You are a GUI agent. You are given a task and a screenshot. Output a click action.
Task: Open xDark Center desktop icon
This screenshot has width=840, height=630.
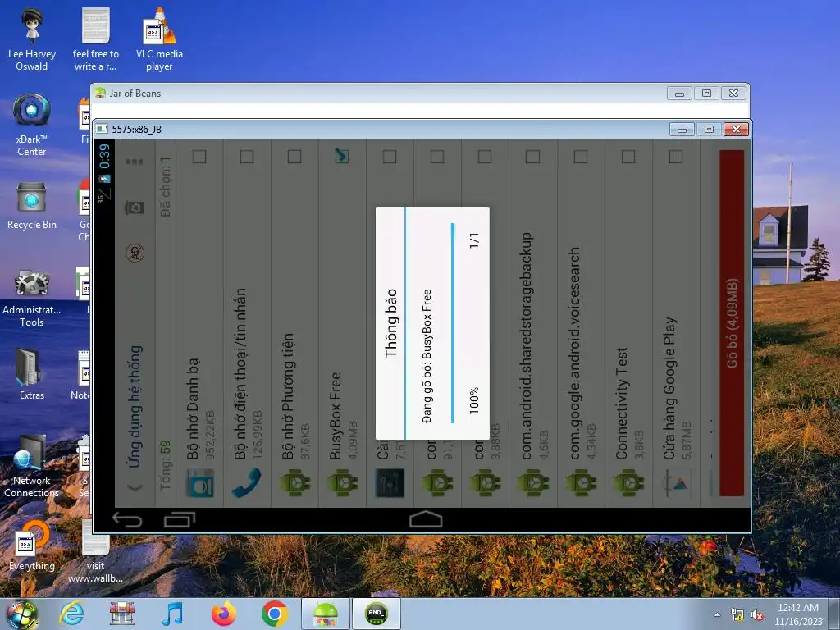tap(32, 125)
